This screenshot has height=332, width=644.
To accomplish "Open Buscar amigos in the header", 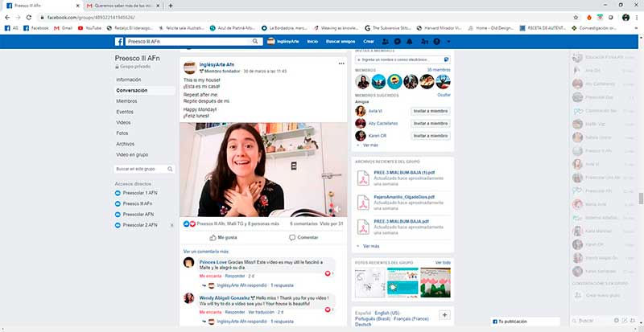I will (341, 42).
